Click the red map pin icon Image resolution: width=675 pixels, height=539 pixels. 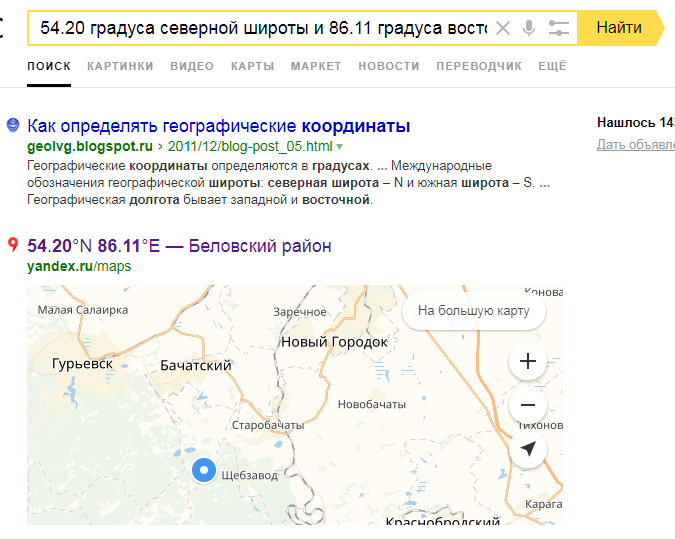point(13,245)
